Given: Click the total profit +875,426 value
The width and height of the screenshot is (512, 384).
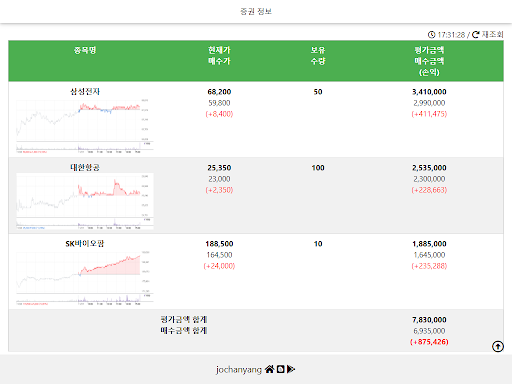Looking at the screenshot, I should pos(429,342).
